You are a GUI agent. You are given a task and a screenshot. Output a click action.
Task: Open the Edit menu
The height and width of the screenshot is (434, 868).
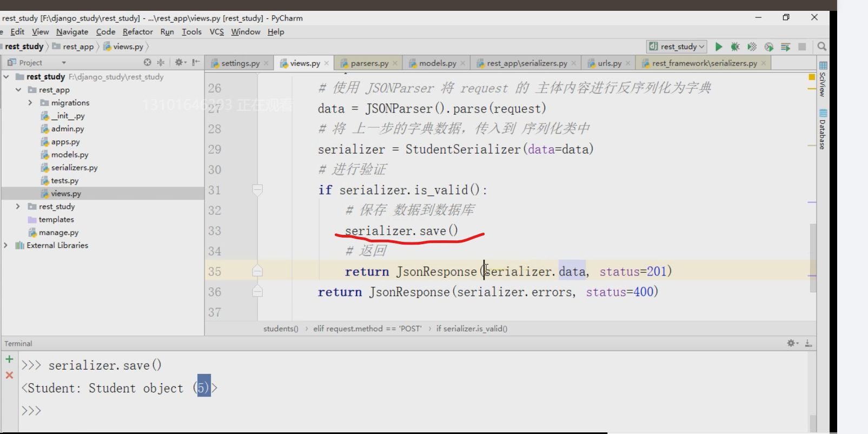click(17, 32)
